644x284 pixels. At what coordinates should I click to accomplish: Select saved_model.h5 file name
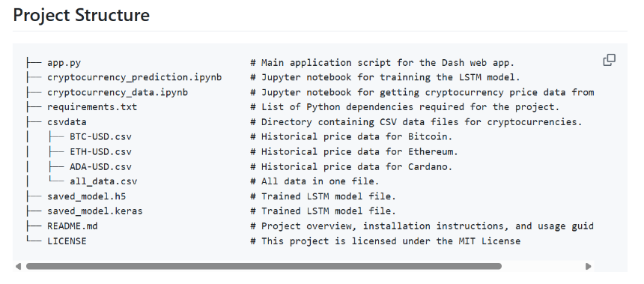click(87, 196)
